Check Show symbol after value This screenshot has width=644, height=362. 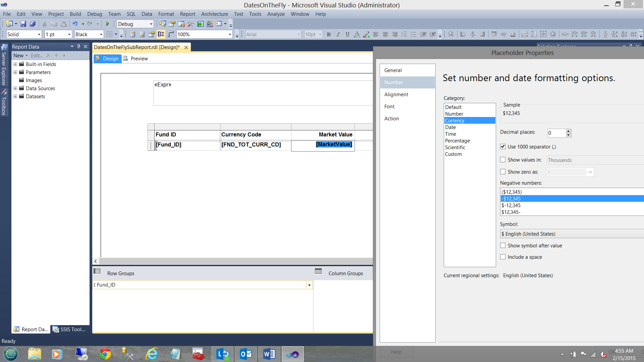pyautogui.click(x=503, y=245)
